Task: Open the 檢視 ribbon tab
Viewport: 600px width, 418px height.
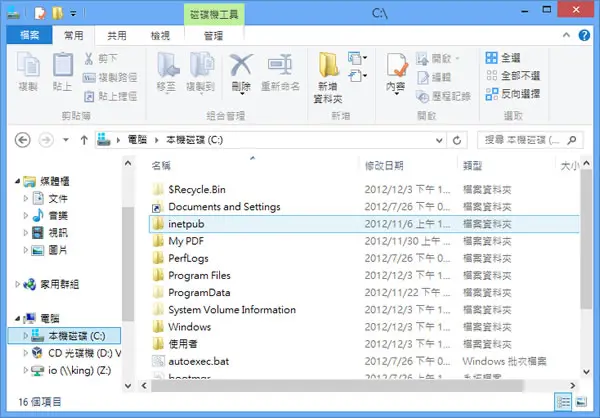Action: tap(160, 36)
